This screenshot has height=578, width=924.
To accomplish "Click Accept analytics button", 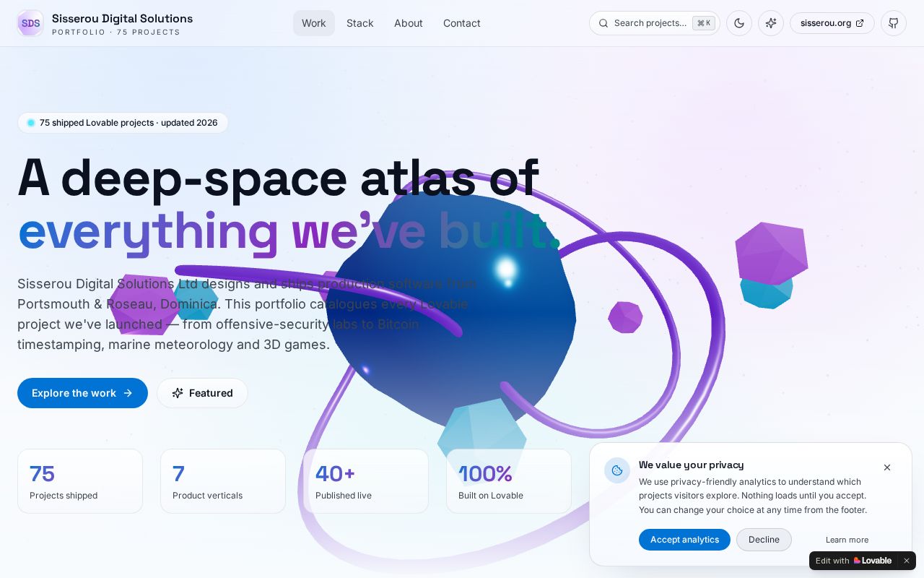I will [x=684, y=540].
